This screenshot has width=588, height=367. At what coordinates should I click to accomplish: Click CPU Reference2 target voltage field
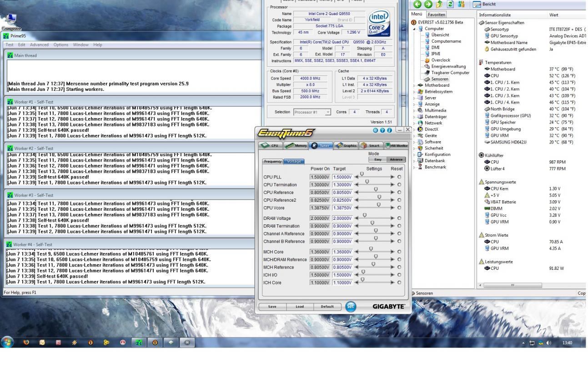[342, 200]
